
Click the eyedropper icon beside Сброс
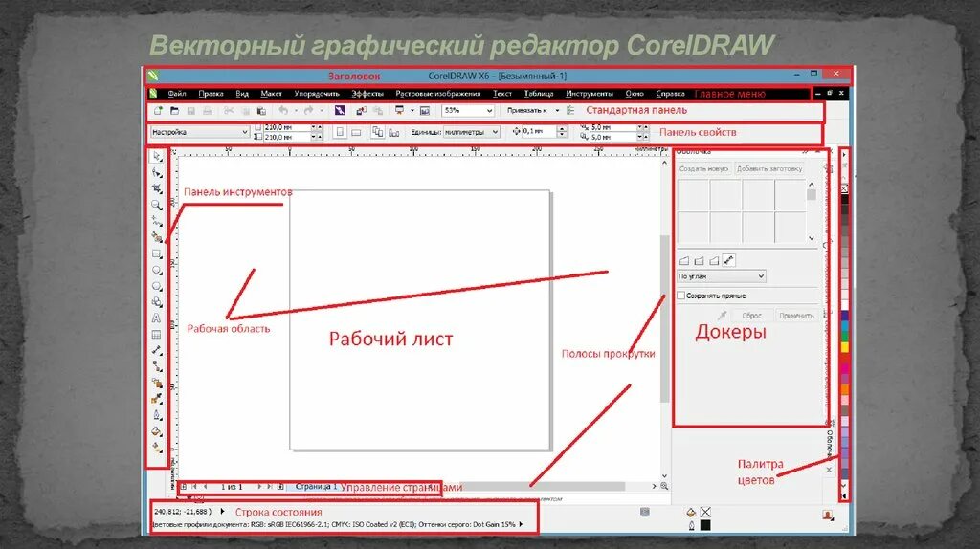723,316
